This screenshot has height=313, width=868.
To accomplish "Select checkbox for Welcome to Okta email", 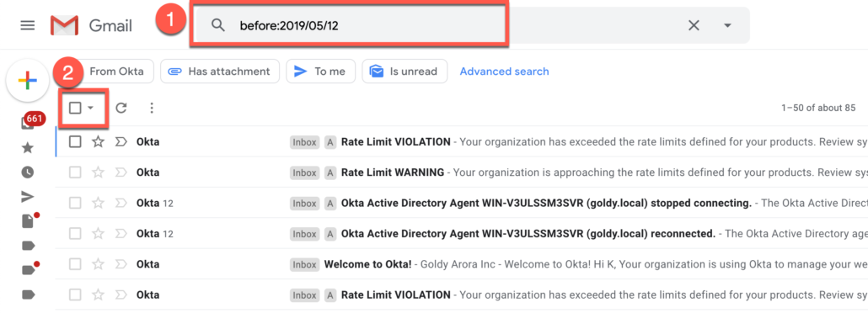I will click(75, 264).
